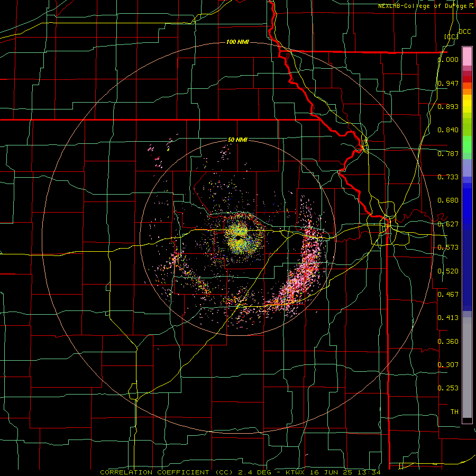Pick the red swatch on color bar

(467, 79)
